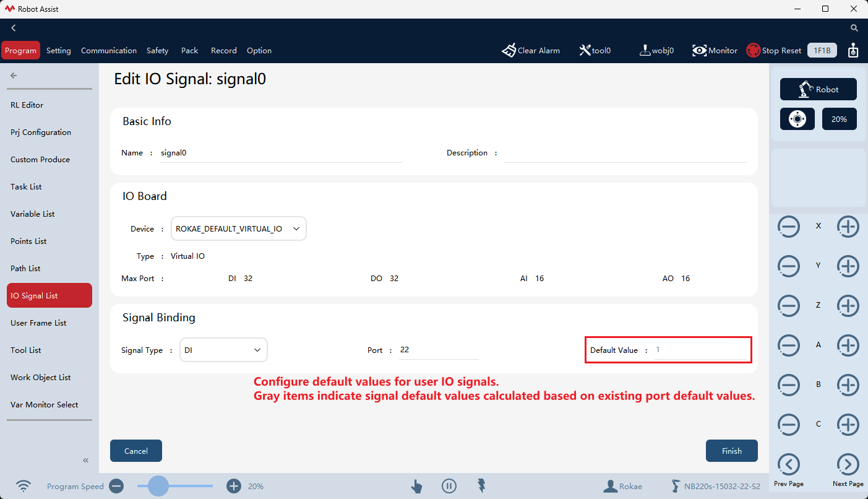Open the Communication menu
Viewport: 868px width, 499px height.
point(109,51)
